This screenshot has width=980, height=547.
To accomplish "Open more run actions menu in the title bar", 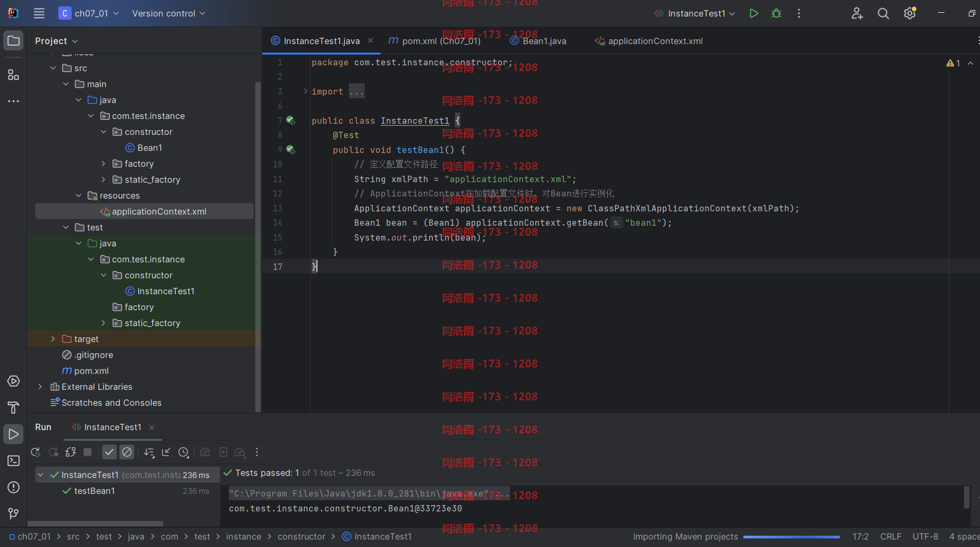I will tap(799, 13).
